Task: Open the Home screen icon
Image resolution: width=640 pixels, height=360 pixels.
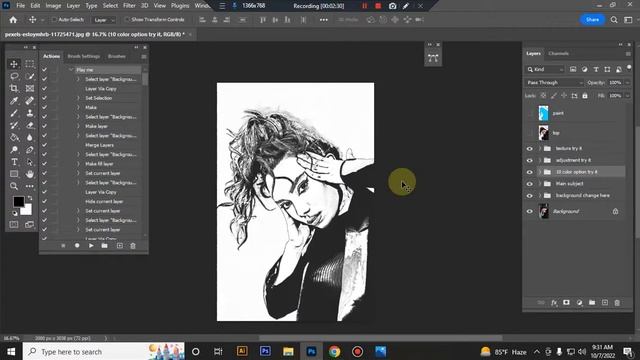Action: tap(13, 20)
